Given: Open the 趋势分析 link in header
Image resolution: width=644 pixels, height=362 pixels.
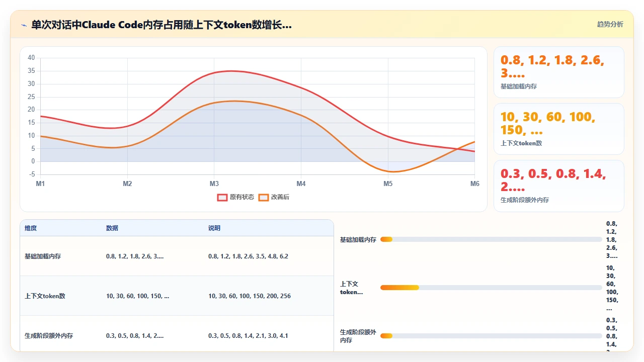Looking at the screenshot, I should [610, 24].
